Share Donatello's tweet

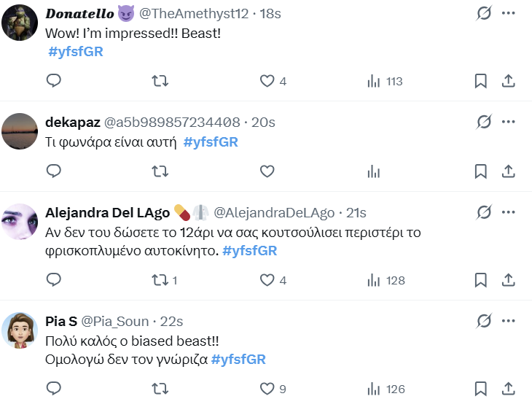point(509,81)
